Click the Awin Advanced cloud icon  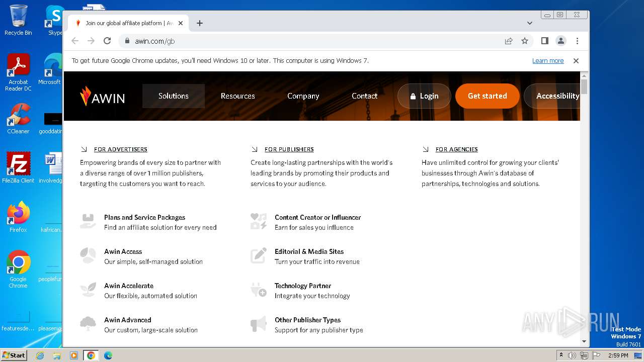pyautogui.click(x=88, y=324)
